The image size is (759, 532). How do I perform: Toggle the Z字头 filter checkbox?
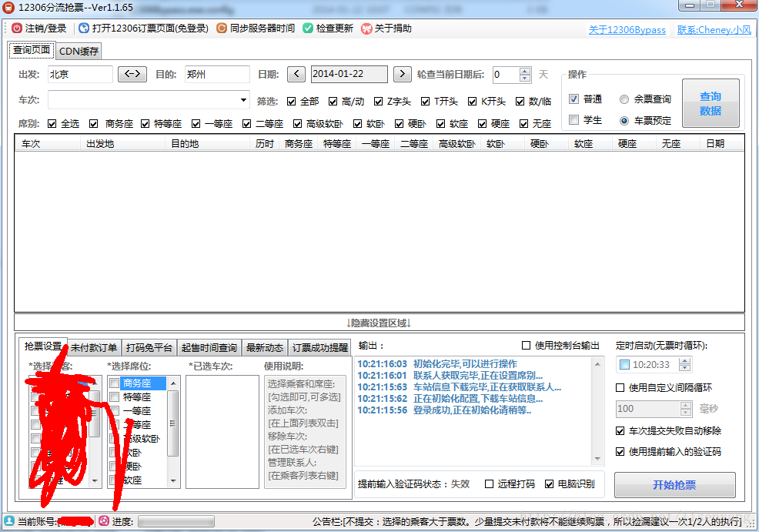pos(379,101)
